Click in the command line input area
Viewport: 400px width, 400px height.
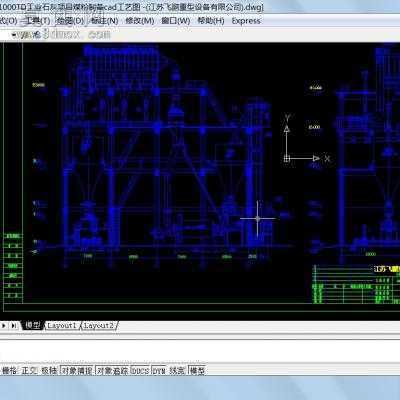[200, 351]
